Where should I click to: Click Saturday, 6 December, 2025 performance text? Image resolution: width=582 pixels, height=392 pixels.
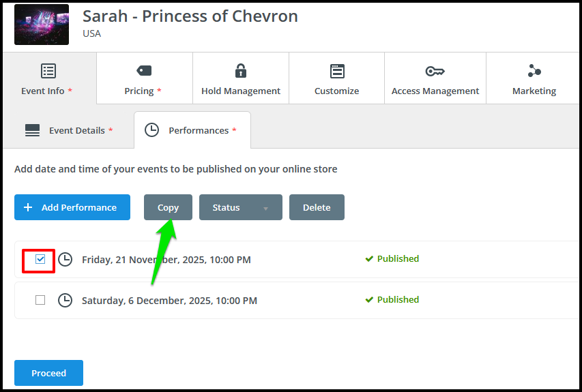169,301
